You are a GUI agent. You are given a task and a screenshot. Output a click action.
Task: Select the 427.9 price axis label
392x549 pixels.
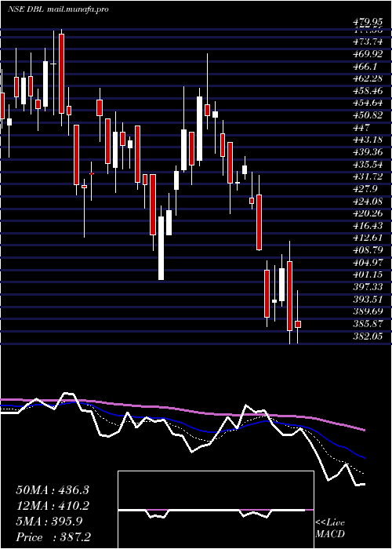(x=365, y=189)
